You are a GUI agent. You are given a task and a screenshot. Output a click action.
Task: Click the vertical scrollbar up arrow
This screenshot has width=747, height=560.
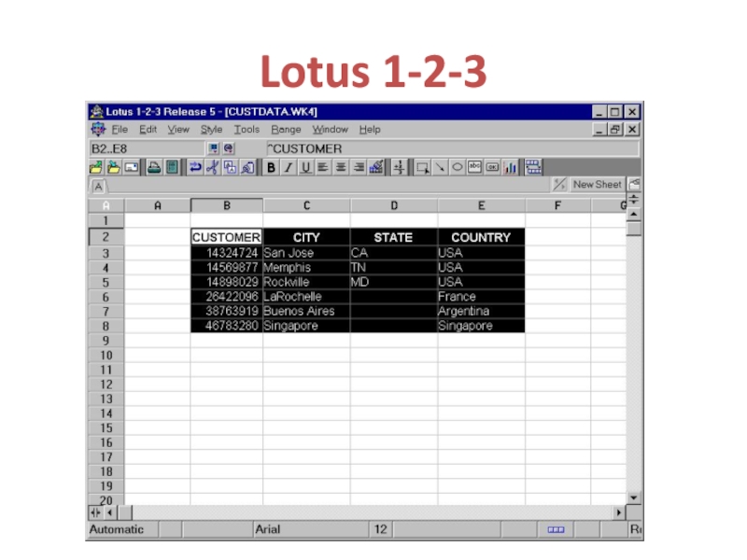point(634,215)
